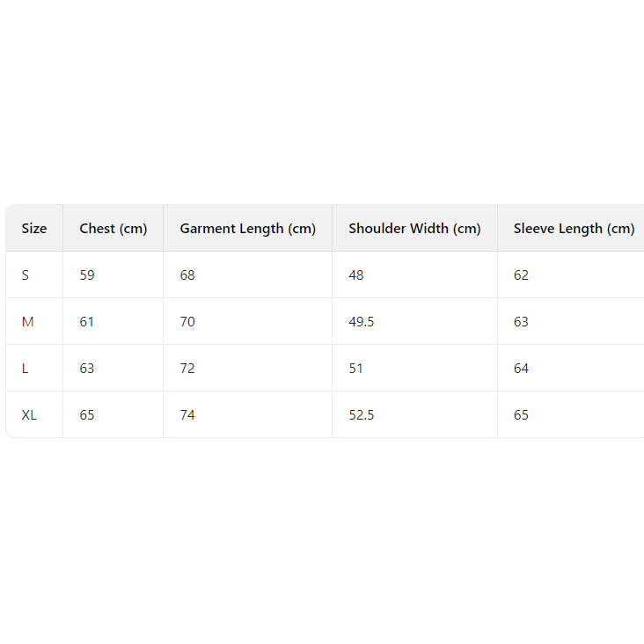Click the L size row label

[26, 369]
